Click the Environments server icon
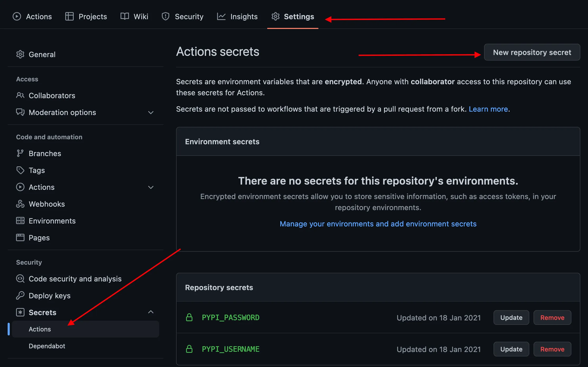 point(20,221)
